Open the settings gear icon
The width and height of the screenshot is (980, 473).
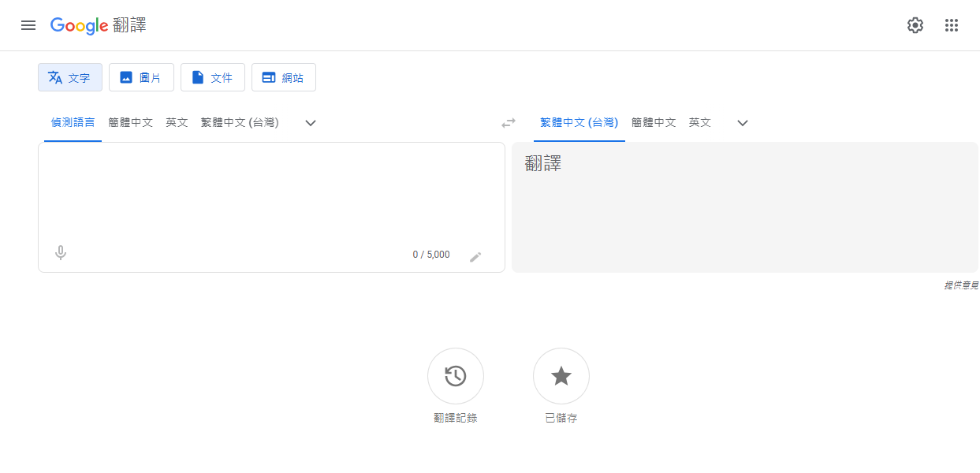tap(915, 25)
